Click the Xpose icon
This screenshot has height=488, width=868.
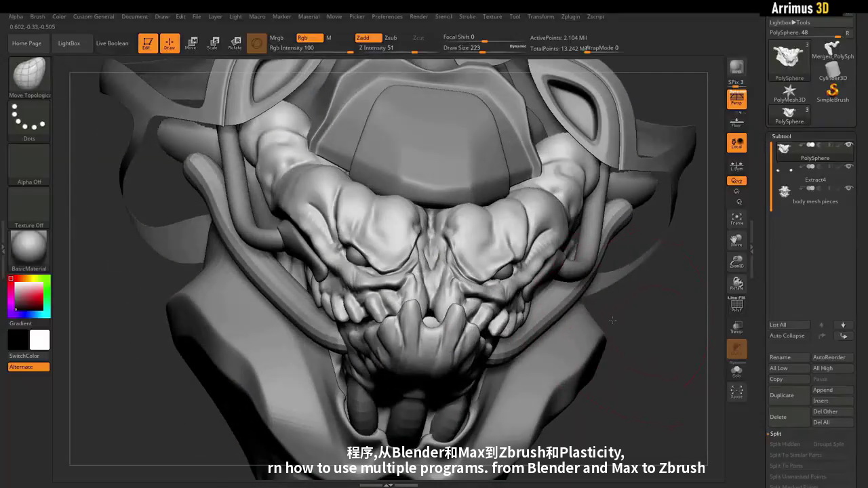736,392
